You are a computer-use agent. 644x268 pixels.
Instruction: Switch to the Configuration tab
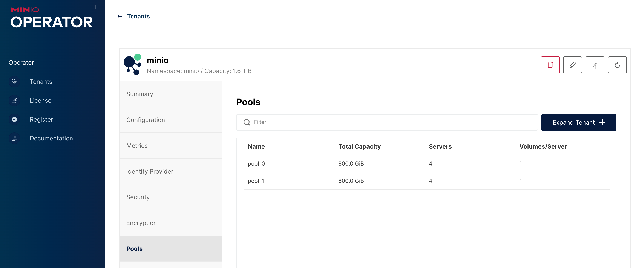170,120
